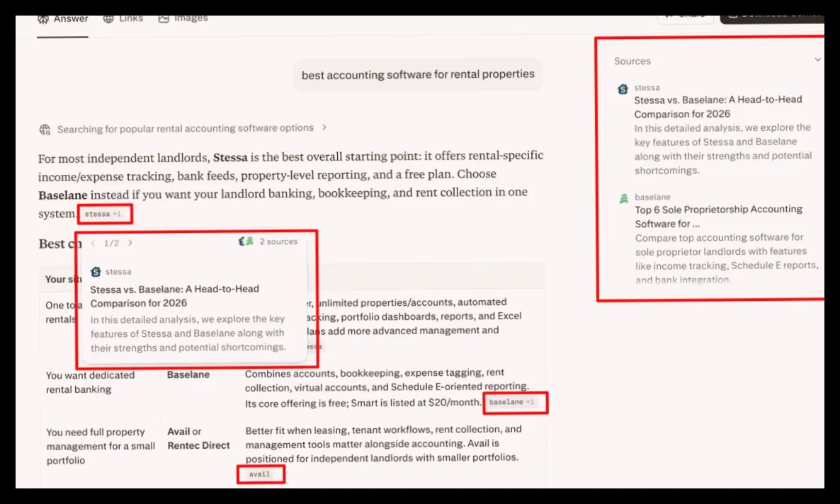Select the Answer tab
Viewport: 840px width, 504px height.
(x=62, y=19)
